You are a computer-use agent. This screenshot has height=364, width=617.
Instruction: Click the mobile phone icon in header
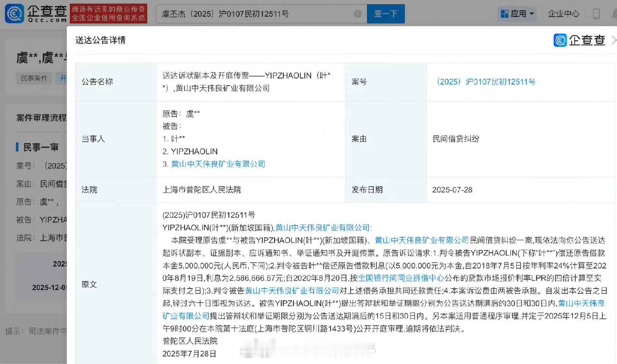tap(596, 14)
